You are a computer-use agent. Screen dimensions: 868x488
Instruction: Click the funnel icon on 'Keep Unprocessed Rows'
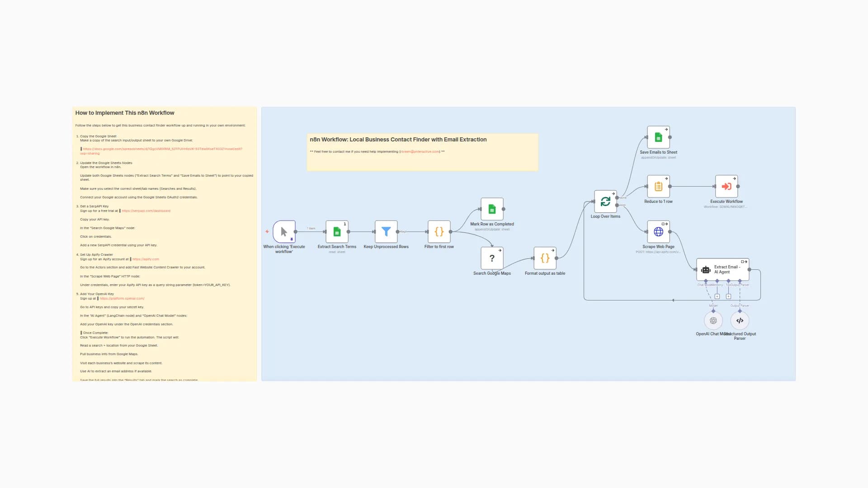click(386, 232)
